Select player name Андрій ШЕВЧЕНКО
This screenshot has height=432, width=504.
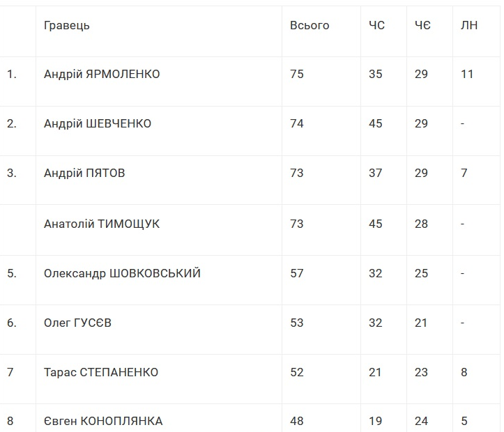tap(98, 124)
